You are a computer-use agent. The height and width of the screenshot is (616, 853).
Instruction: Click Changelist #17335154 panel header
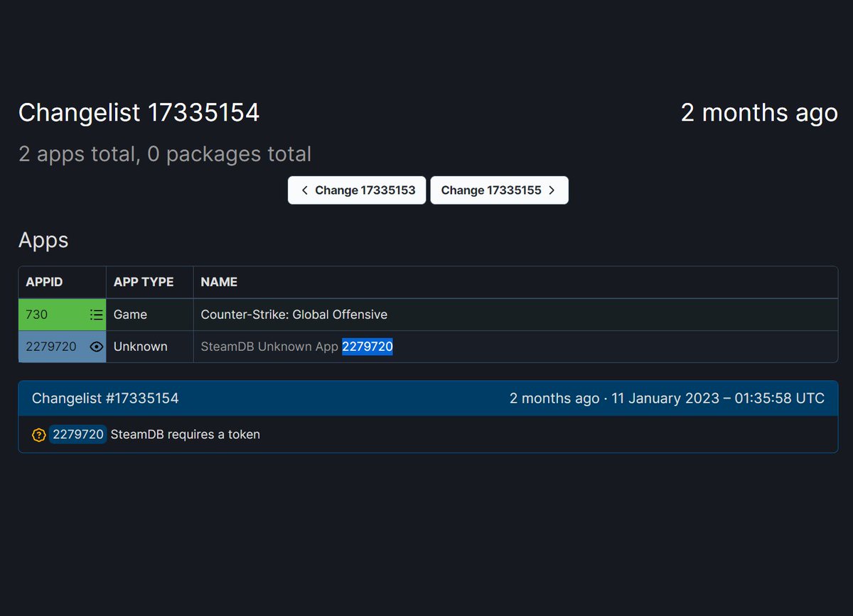tap(428, 399)
